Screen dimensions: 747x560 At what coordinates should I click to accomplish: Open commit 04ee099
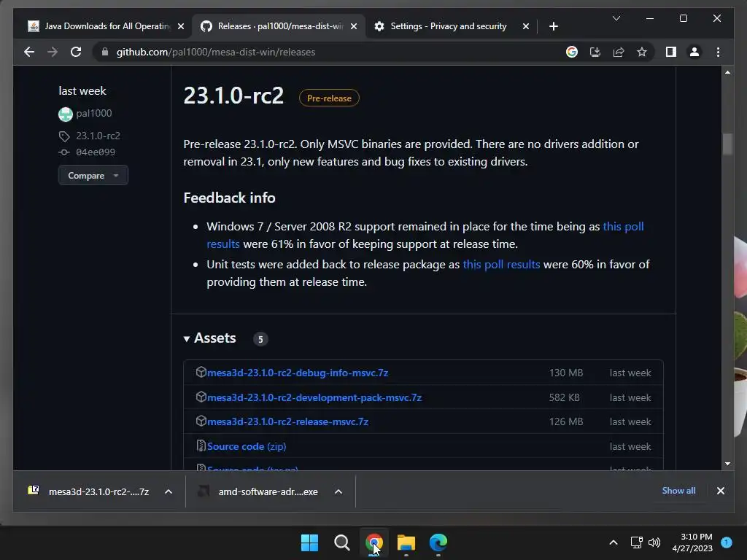click(x=96, y=152)
